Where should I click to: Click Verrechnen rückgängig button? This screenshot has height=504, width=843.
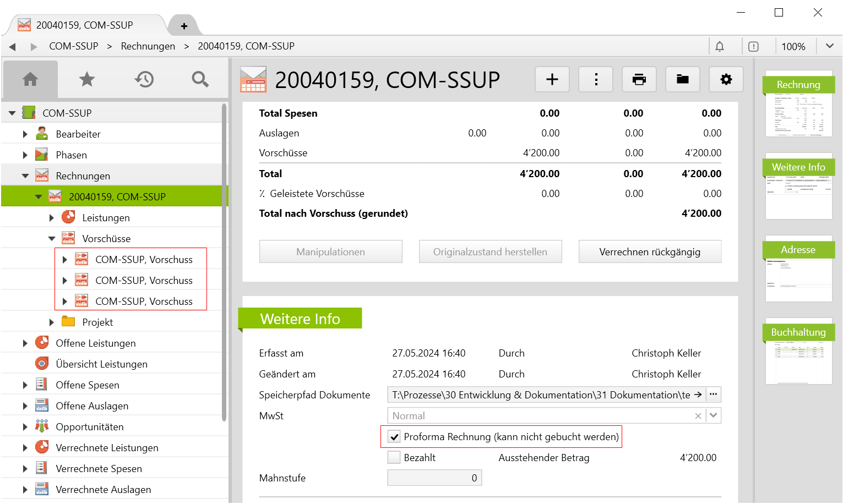[650, 252]
